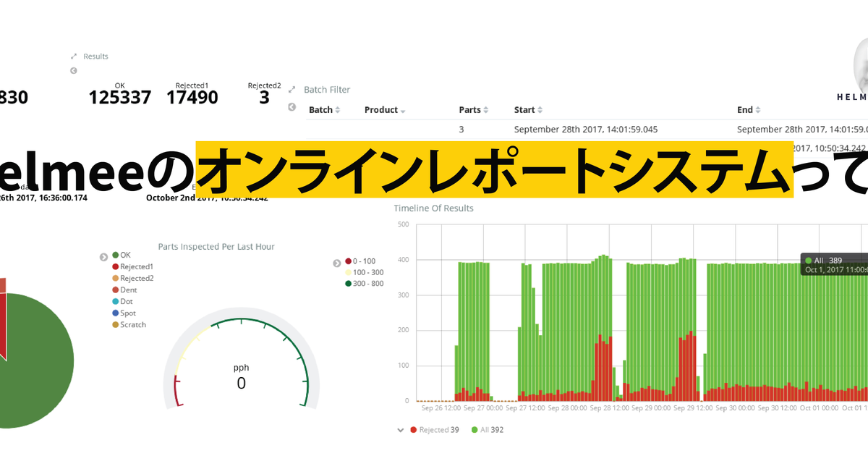Click the September 28th batch table row
868x456 pixels.
(587, 130)
